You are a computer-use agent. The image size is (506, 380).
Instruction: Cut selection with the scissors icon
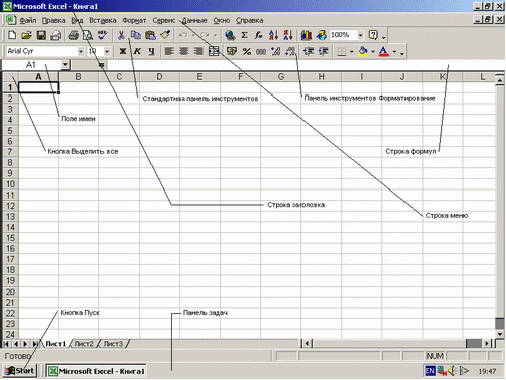click(x=121, y=35)
